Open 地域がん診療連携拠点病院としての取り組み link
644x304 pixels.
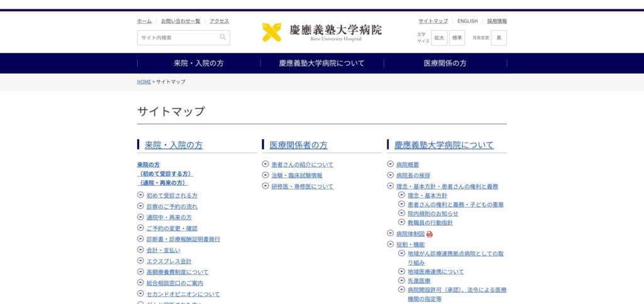click(x=455, y=258)
